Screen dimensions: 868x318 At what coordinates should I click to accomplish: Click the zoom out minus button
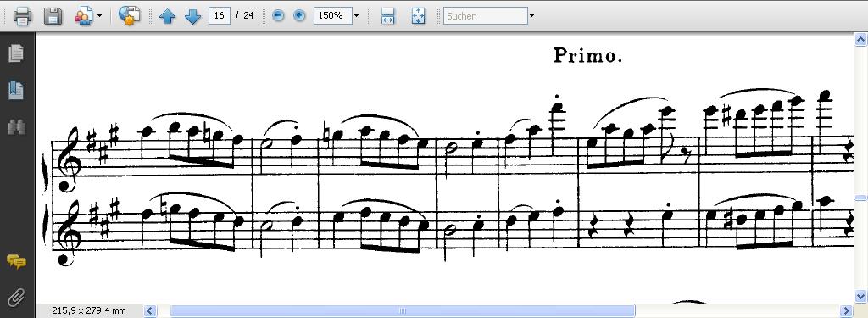(x=278, y=15)
